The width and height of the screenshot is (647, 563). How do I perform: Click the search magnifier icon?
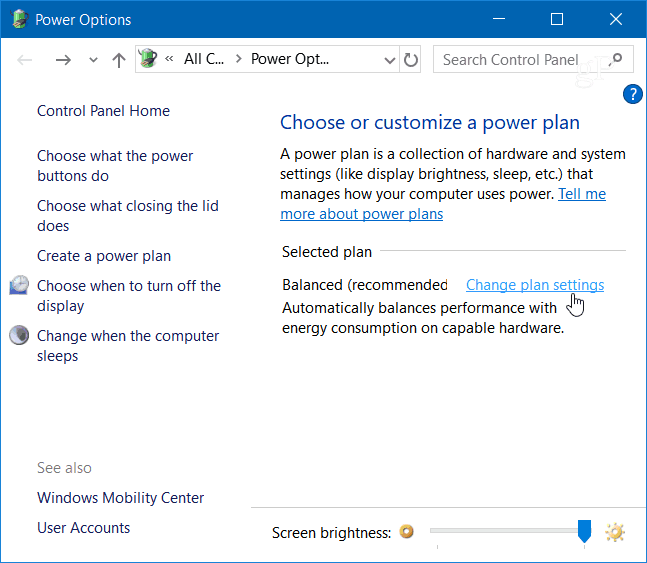(616, 59)
